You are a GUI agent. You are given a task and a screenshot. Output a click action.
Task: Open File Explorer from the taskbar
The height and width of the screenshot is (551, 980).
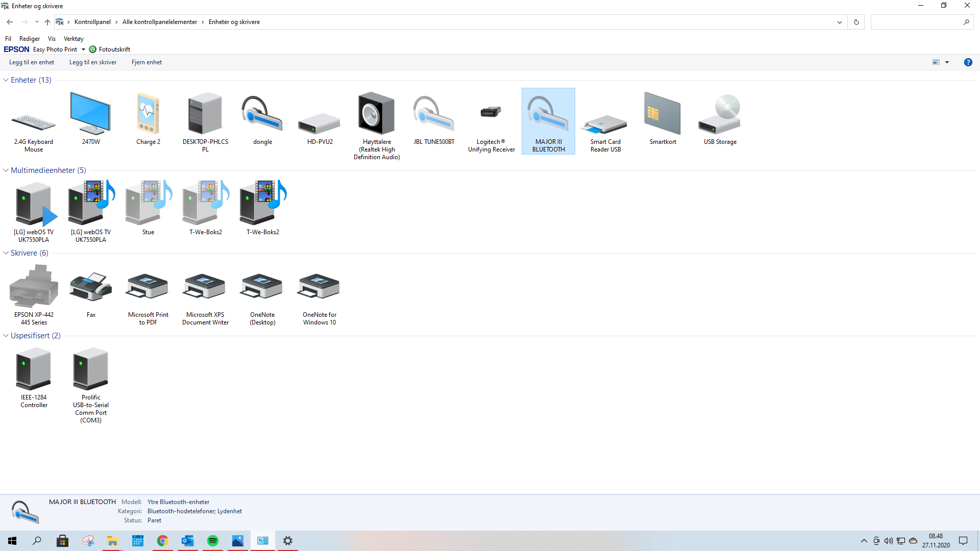click(x=113, y=541)
